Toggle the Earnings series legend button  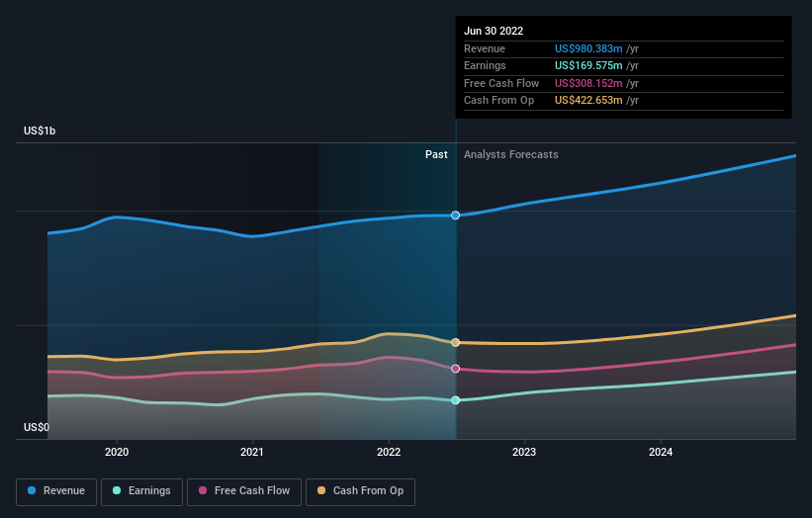(x=141, y=491)
